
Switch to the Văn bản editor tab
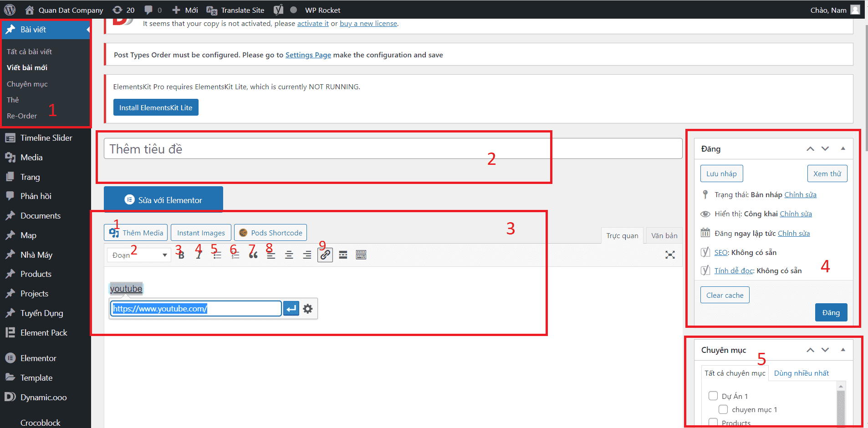pos(664,235)
